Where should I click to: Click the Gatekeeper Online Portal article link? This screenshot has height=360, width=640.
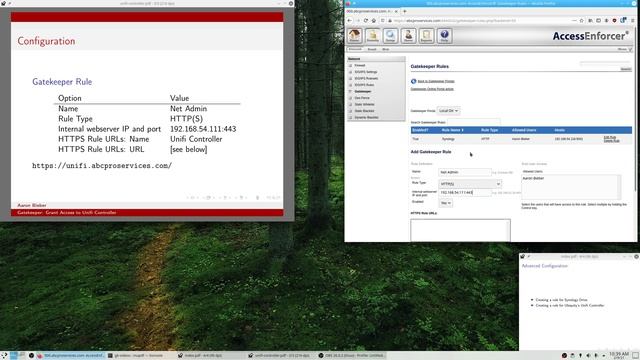coord(432,89)
